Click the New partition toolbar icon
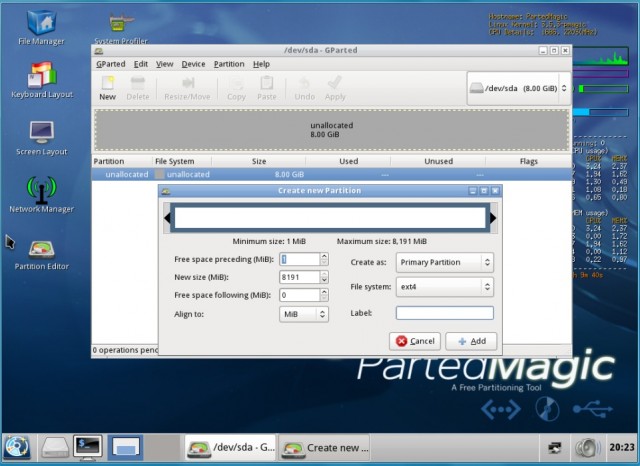 [x=107, y=88]
